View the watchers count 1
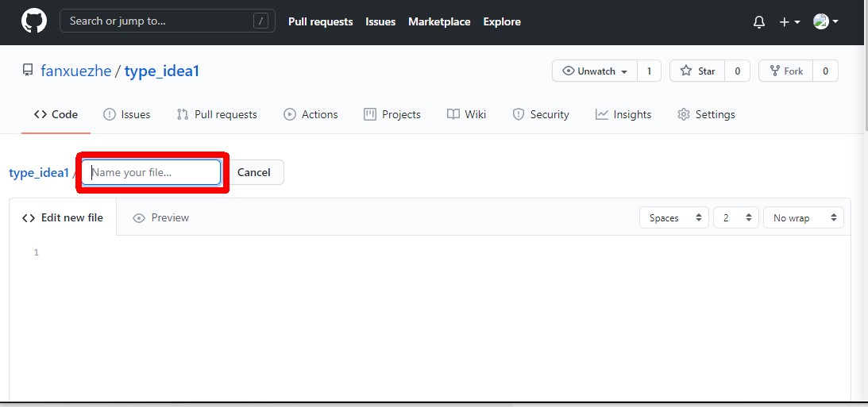Image resolution: width=868 pixels, height=407 pixels. (650, 71)
